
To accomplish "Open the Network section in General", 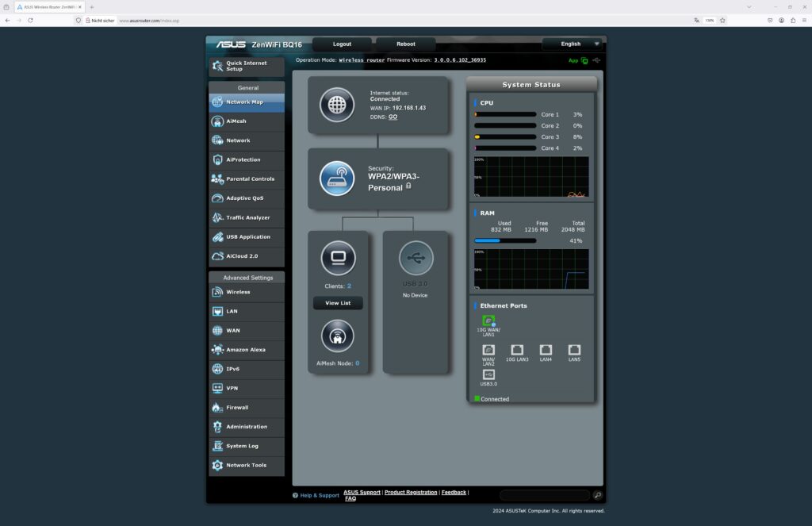I will (247, 140).
